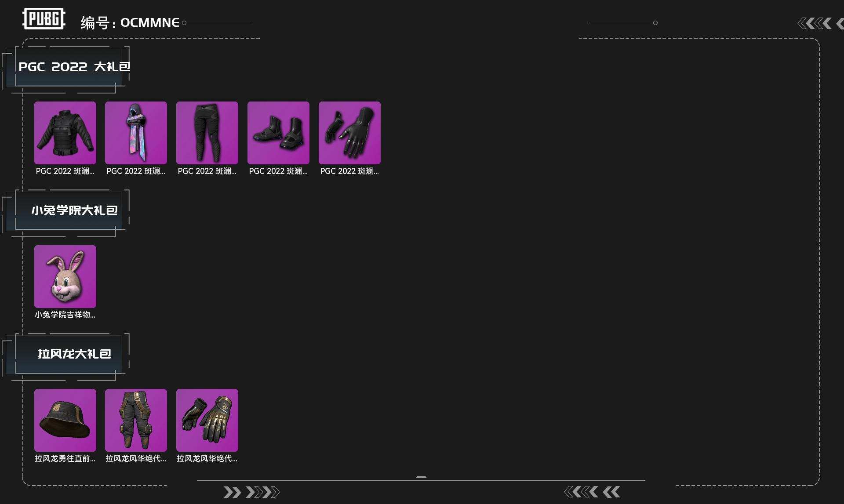Select the PGC 2022 black jacket item
844x504 pixels.
[x=65, y=133]
